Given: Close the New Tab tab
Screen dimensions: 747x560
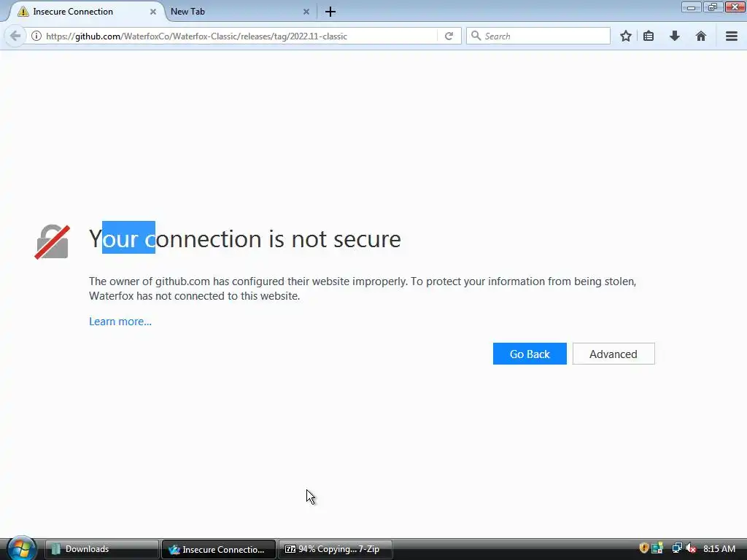Looking at the screenshot, I should pos(306,12).
